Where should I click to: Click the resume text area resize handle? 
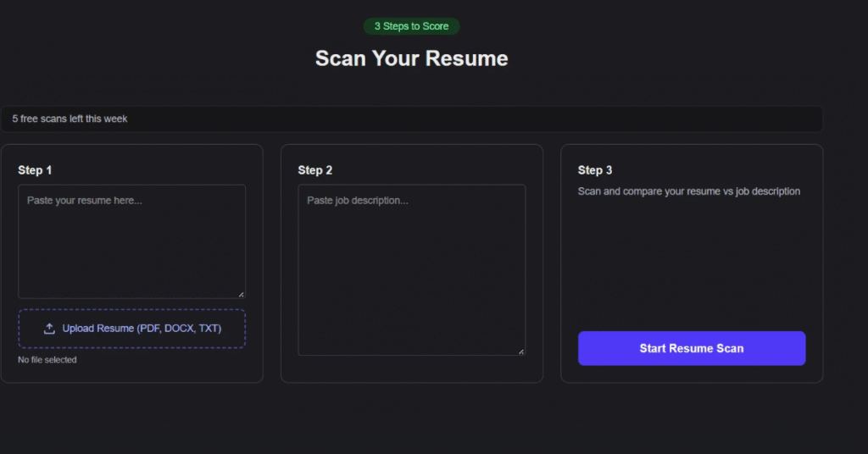point(242,295)
